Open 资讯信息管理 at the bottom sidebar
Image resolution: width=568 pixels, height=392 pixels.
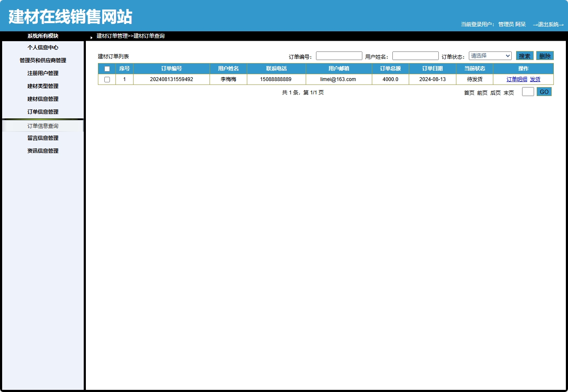(x=43, y=150)
